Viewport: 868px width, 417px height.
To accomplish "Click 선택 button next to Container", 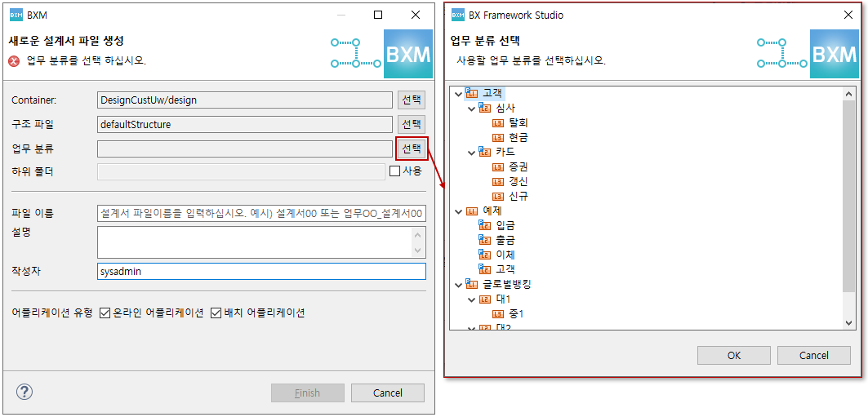I will click(x=412, y=100).
